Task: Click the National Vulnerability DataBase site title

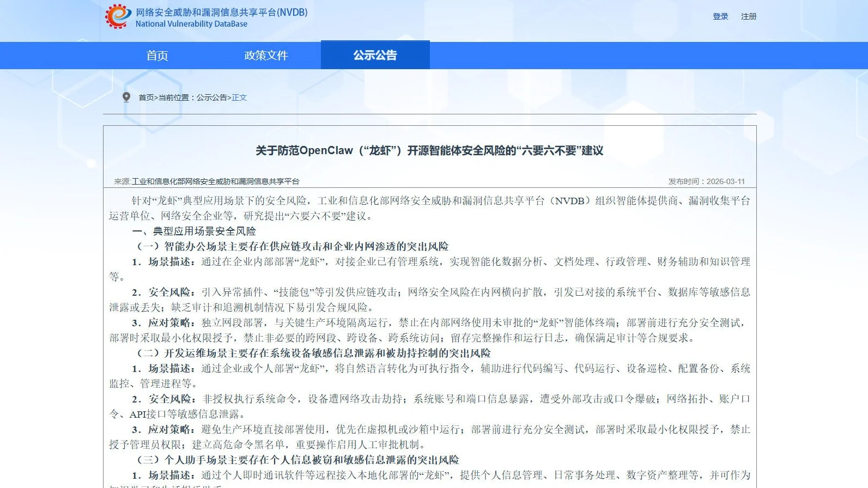Action: (191, 24)
